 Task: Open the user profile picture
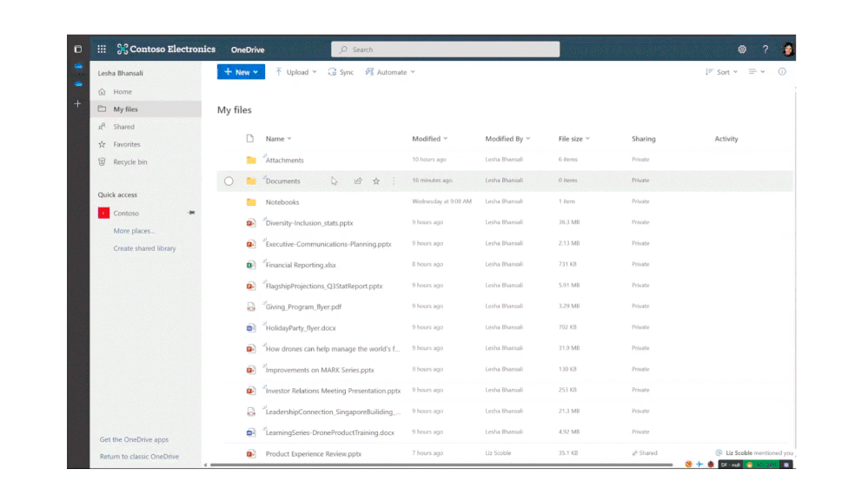(x=788, y=49)
